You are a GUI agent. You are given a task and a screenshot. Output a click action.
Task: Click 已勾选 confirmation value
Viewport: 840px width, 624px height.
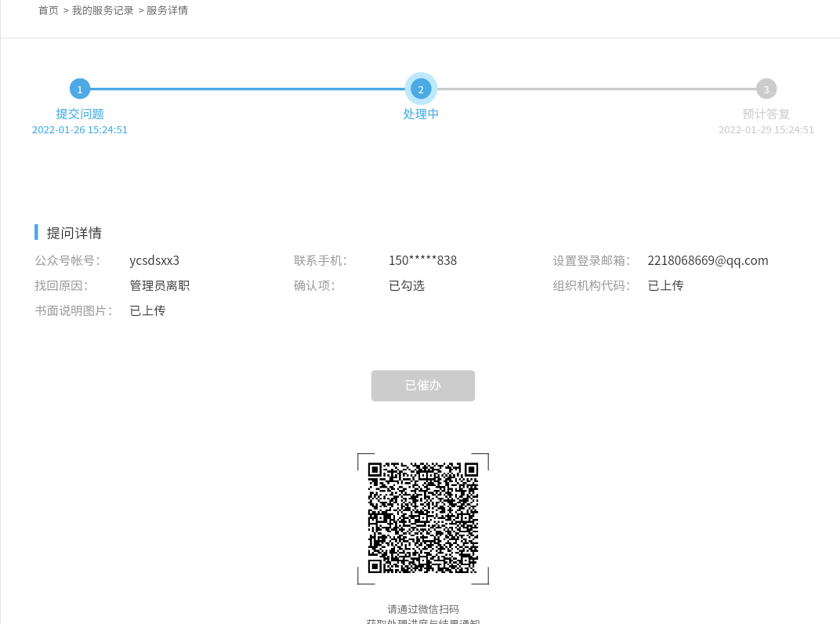pyautogui.click(x=407, y=285)
